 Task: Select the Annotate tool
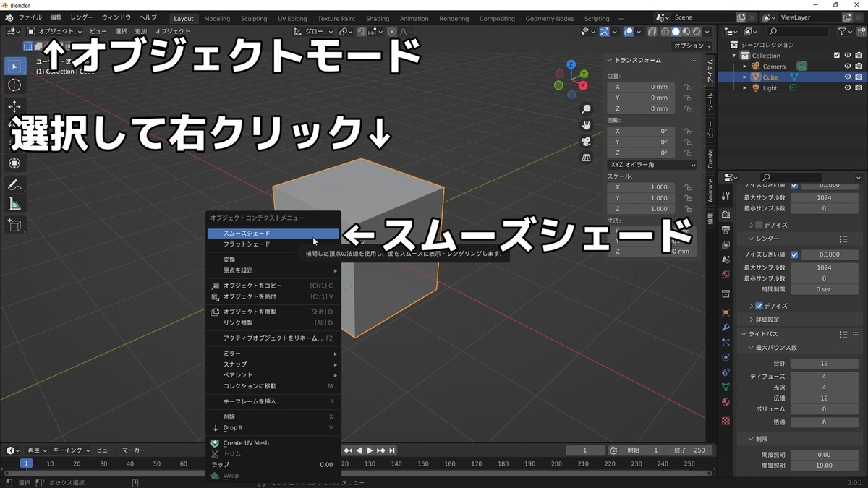point(14,184)
